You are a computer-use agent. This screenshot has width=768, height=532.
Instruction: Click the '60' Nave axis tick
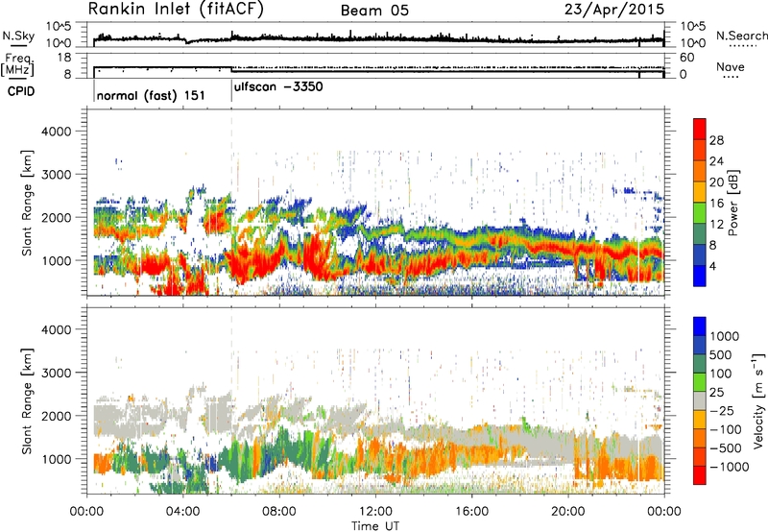(x=687, y=58)
